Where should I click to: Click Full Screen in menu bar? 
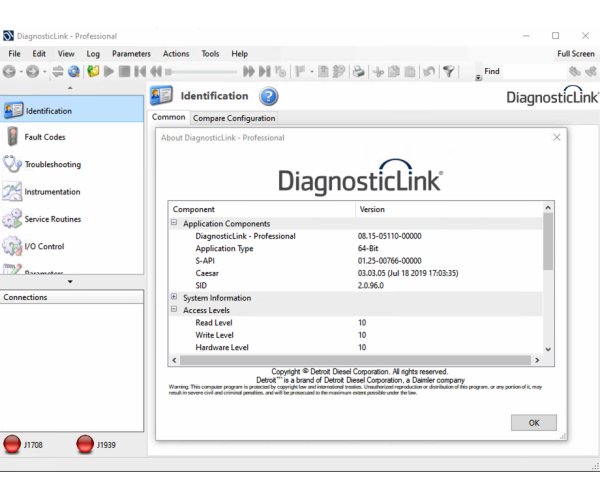tap(576, 54)
